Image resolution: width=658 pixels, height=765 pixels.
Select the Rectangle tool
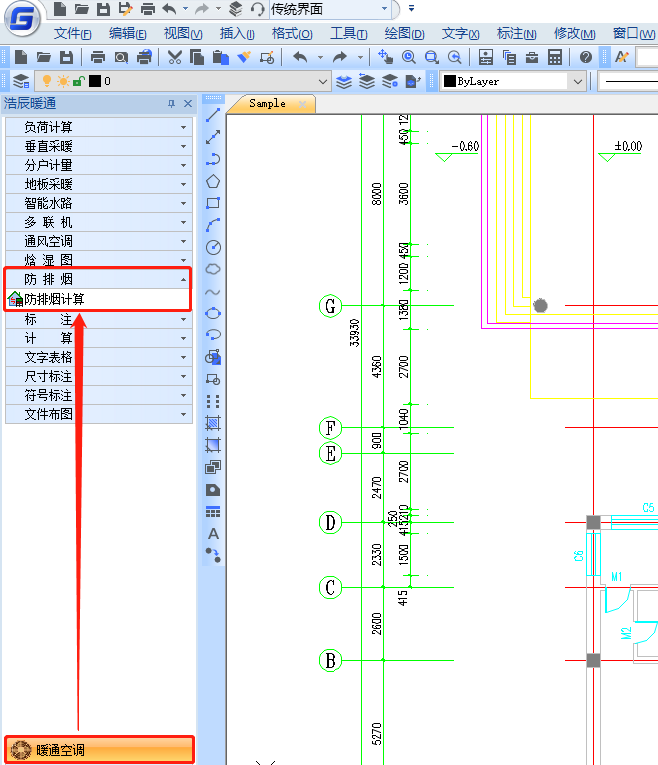click(213, 203)
